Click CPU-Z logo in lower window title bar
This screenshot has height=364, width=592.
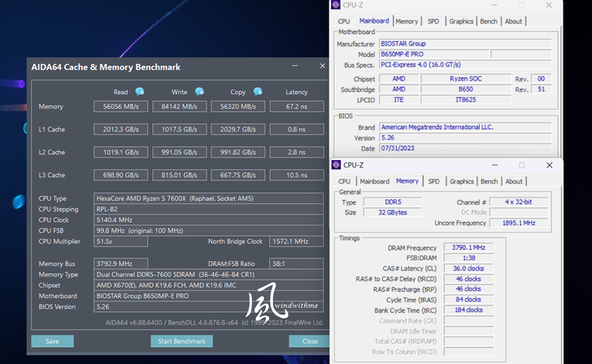pyautogui.click(x=337, y=165)
